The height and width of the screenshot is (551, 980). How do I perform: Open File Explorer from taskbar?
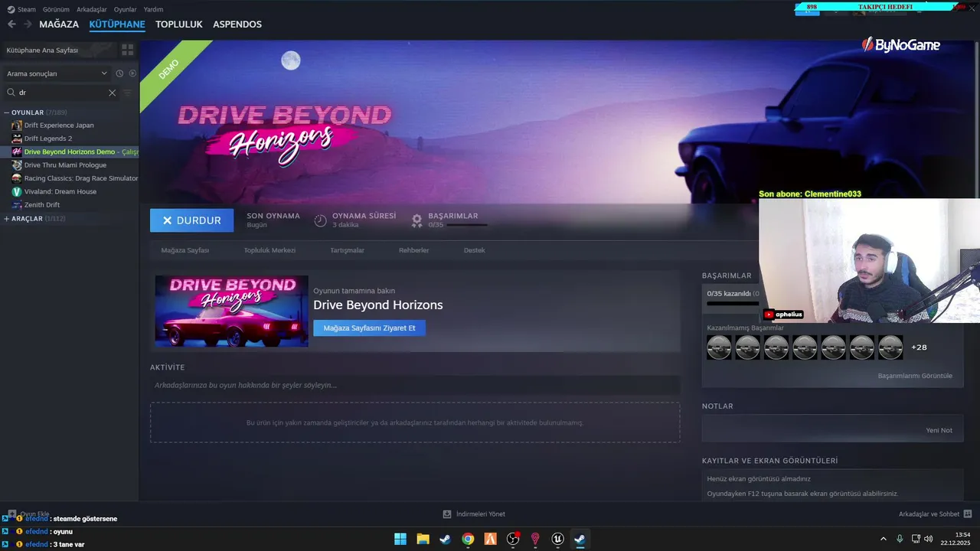pos(423,539)
